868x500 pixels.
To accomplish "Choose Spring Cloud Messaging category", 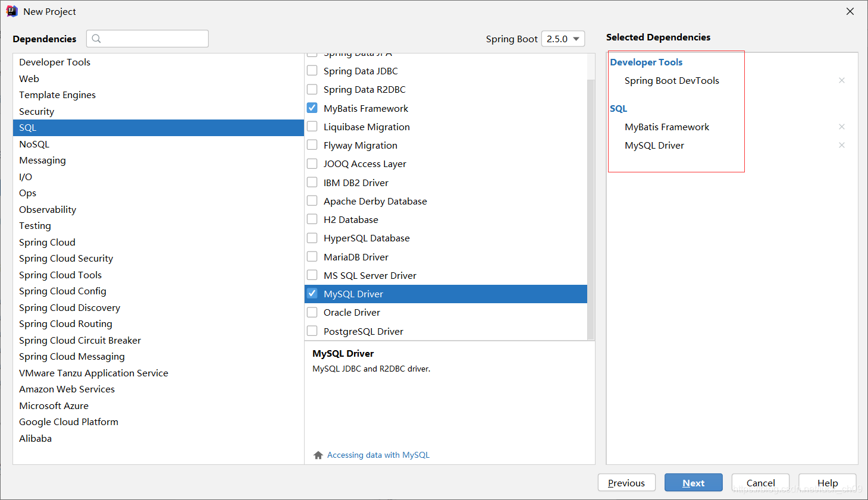I will click(x=158, y=357).
